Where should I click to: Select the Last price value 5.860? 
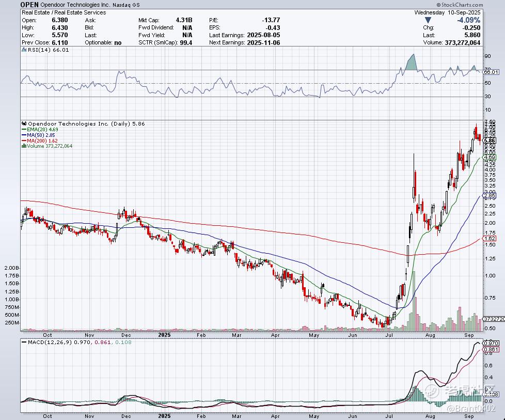[472, 35]
